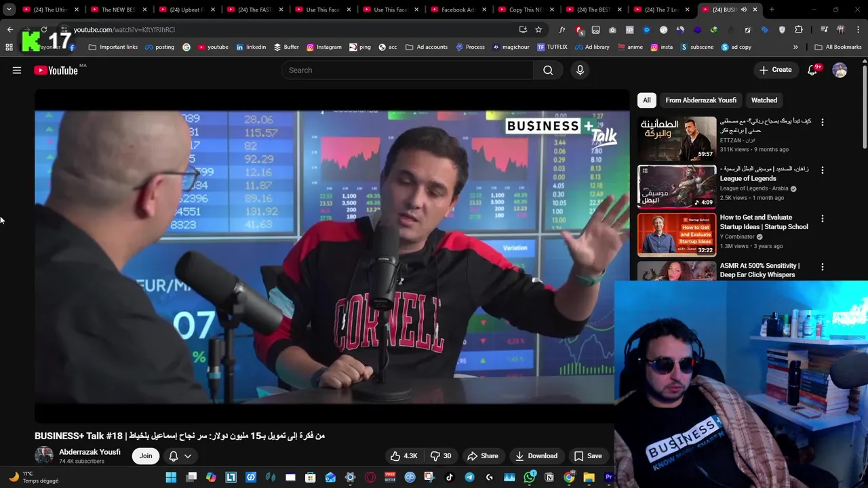Show more bookmarks with the chevron

pyautogui.click(x=795, y=47)
